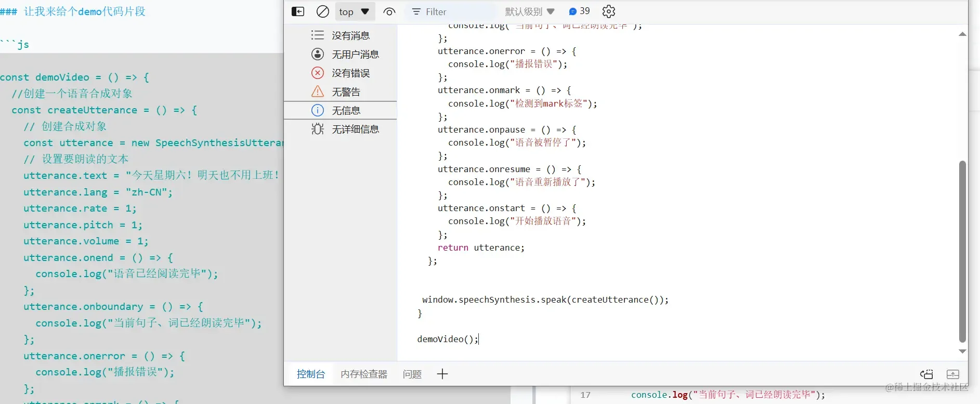Image resolution: width=980 pixels, height=404 pixels.
Task: Click the utterance.text editor line
Action: pos(151,175)
